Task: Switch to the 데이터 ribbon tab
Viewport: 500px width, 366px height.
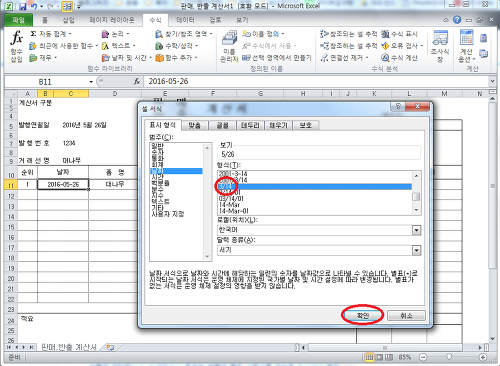Action: pos(185,20)
